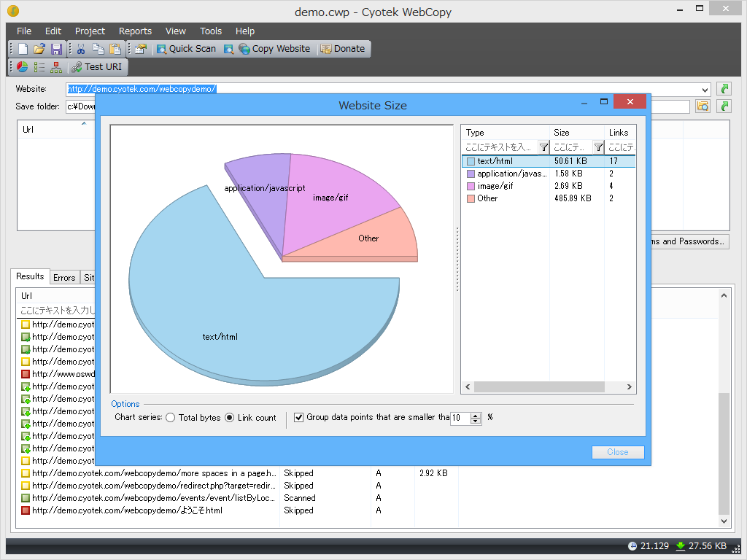Click the New project icon
Image resolution: width=747 pixels, height=560 pixels.
(x=23, y=49)
